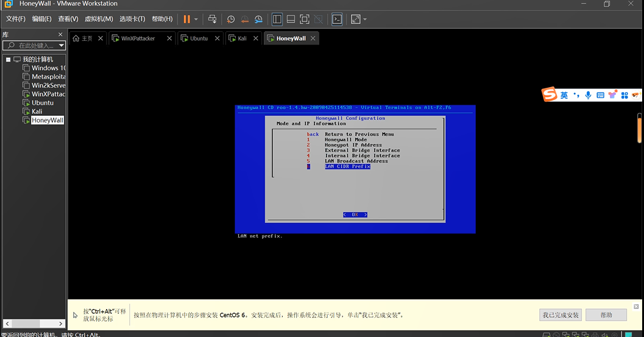Open the 编辑(E) menu
This screenshot has height=337, width=644.
point(42,19)
